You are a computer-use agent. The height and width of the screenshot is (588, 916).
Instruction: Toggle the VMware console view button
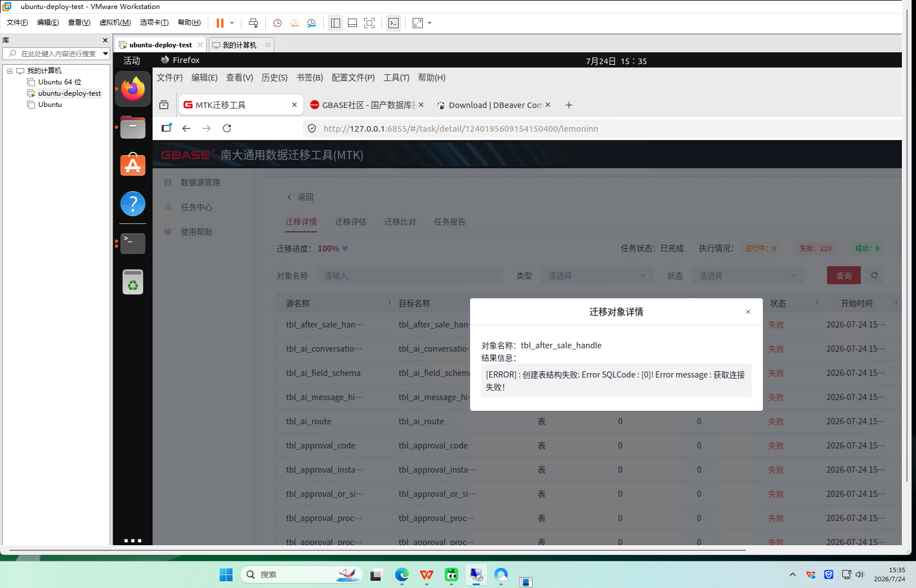[394, 23]
